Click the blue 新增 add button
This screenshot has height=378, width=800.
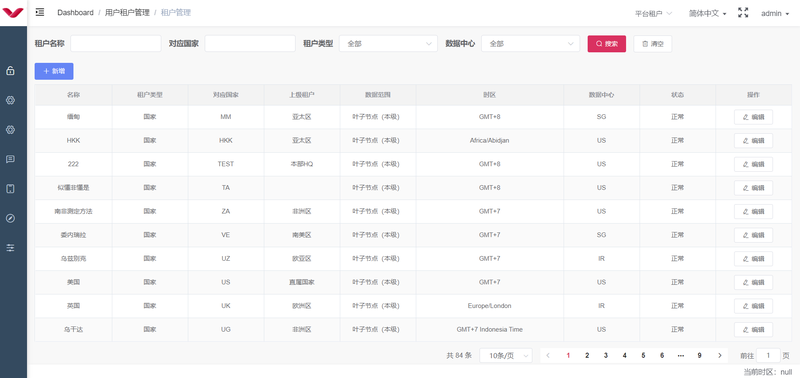pos(54,71)
